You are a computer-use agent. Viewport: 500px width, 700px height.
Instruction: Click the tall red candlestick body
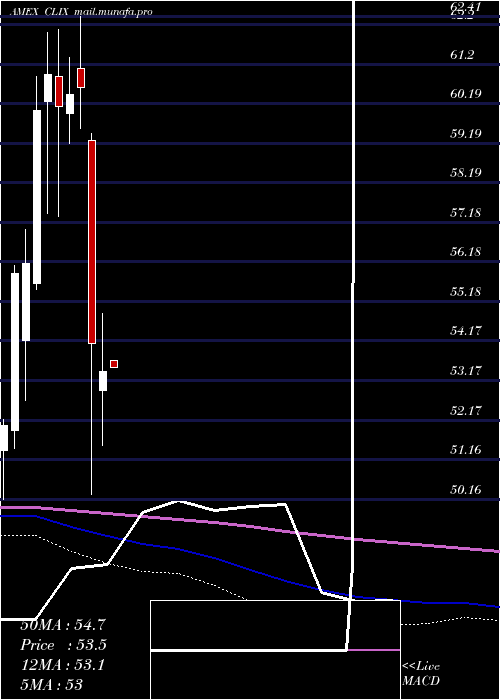tap(92, 242)
